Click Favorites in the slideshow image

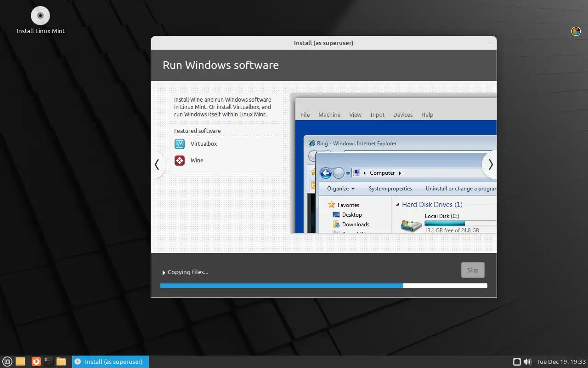[x=348, y=205]
